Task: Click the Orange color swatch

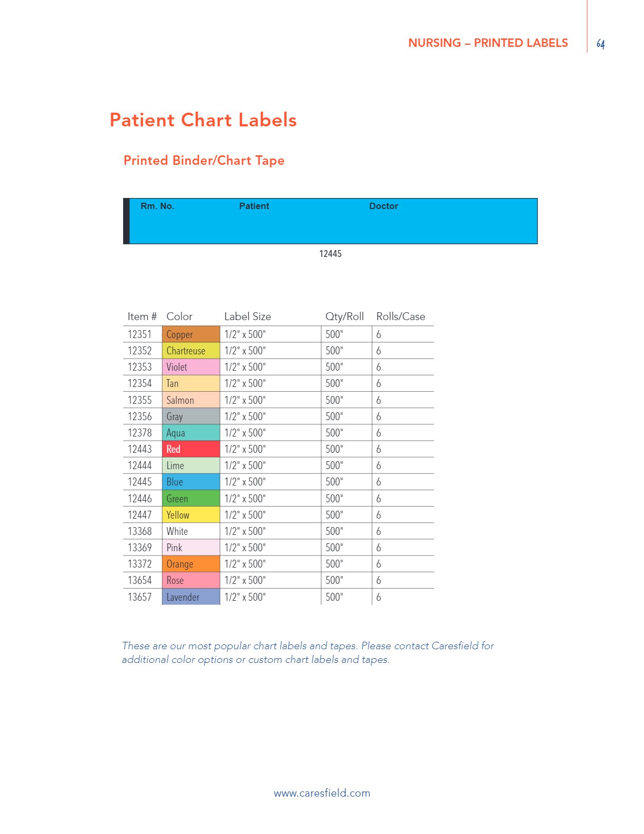Action: point(190,564)
